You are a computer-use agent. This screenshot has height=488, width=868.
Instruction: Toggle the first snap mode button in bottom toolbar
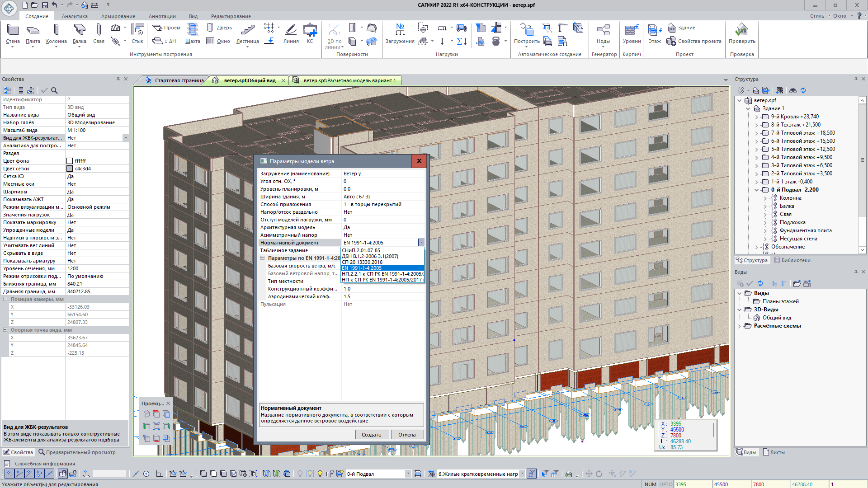tap(9, 474)
